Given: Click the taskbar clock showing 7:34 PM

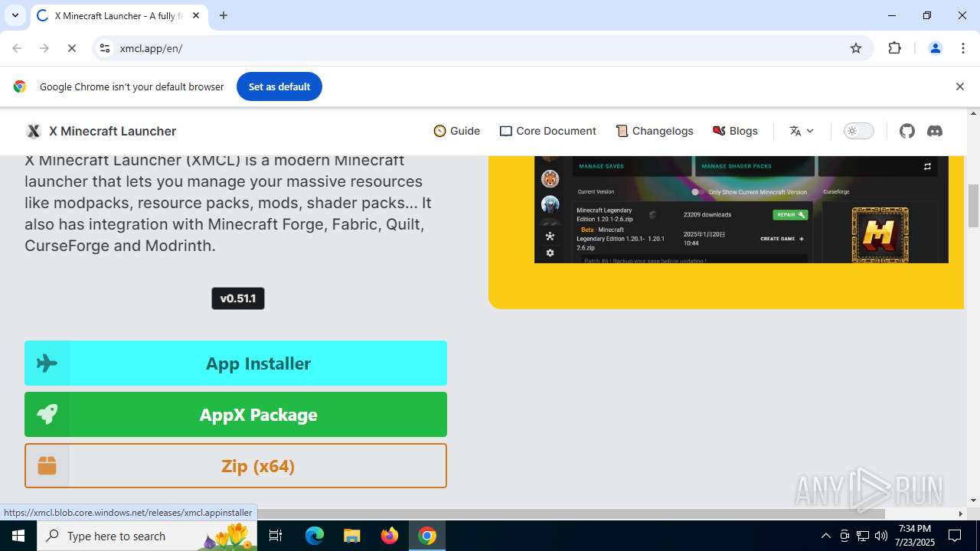Looking at the screenshot, I should pos(915,536).
